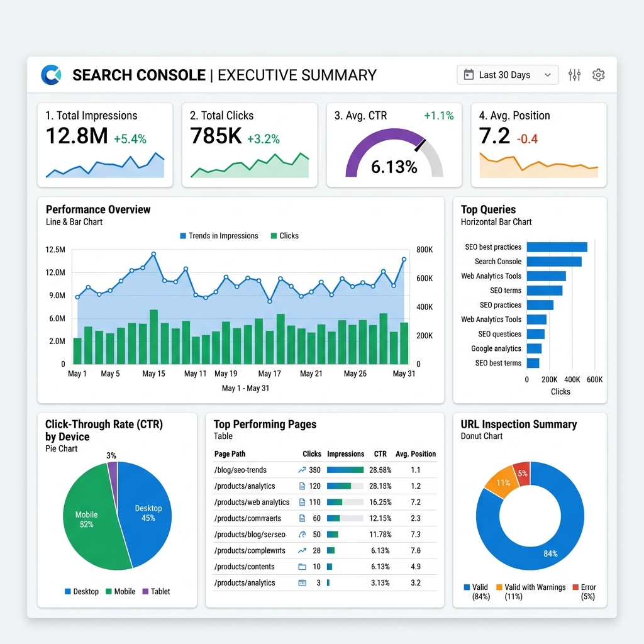Click the Search Console logo icon
The image size is (644, 644).
point(52,75)
